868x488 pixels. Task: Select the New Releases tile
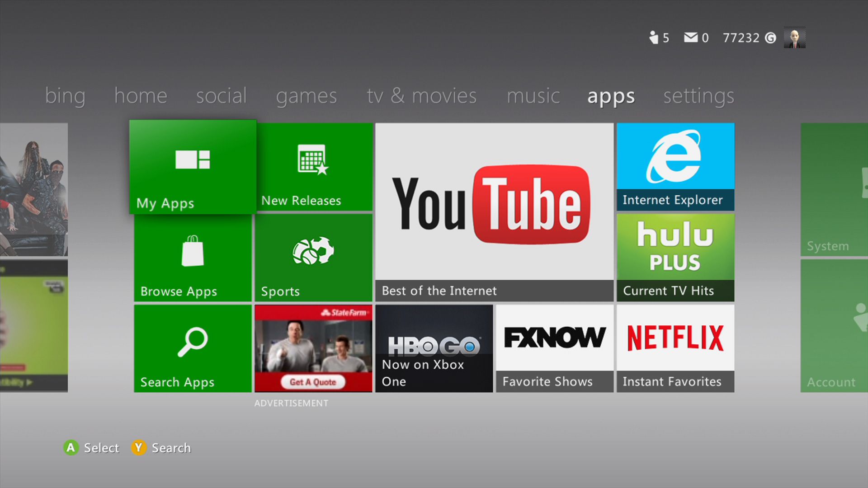click(x=314, y=167)
